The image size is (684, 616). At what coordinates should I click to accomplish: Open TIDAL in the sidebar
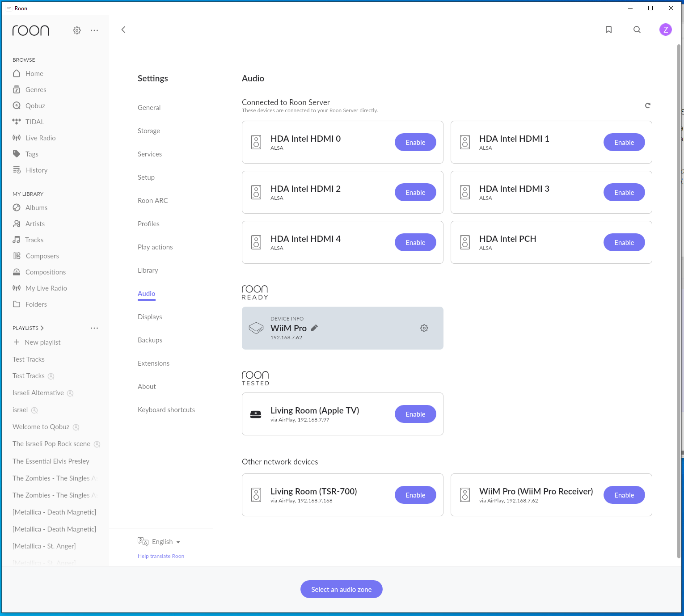point(28,122)
